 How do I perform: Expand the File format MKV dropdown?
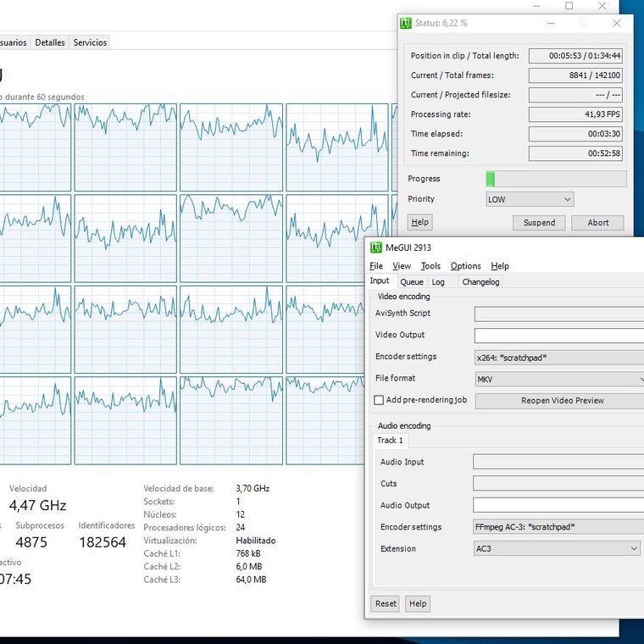pyautogui.click(x=559, y=379)
